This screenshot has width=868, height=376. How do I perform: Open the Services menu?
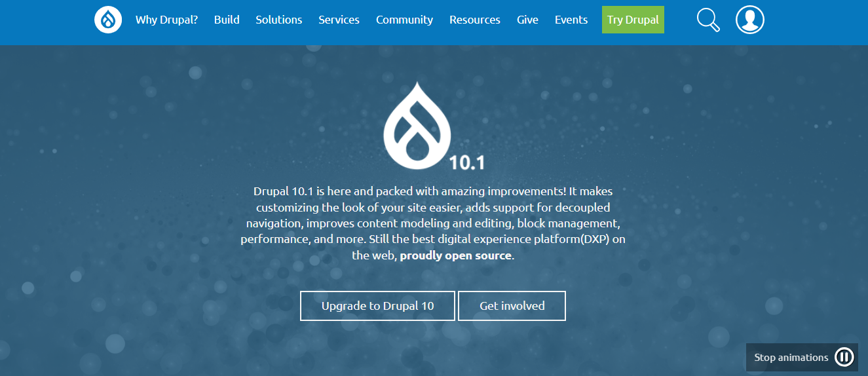(339, 20)
